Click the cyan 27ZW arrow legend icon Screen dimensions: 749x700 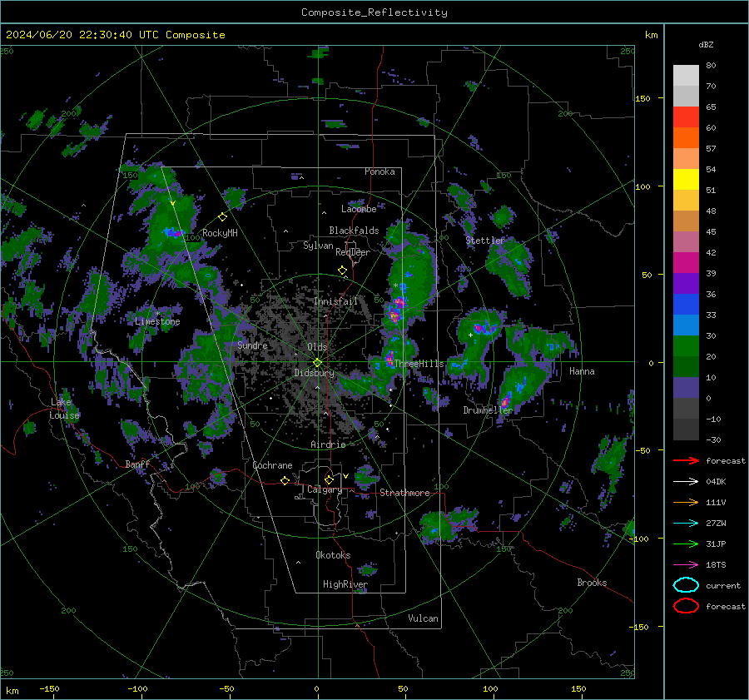686,523
